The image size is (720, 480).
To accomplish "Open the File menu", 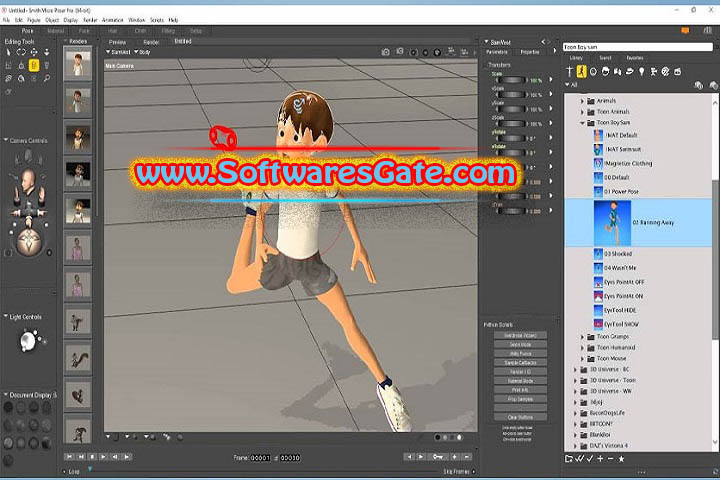I will click(x=6, y=20).
